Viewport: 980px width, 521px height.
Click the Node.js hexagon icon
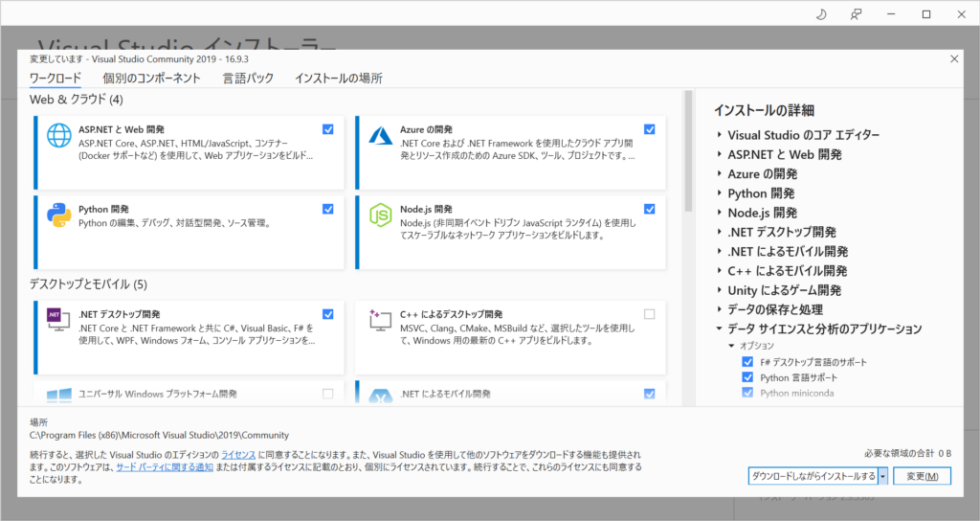pyautogui.click(x=380, y=215)
